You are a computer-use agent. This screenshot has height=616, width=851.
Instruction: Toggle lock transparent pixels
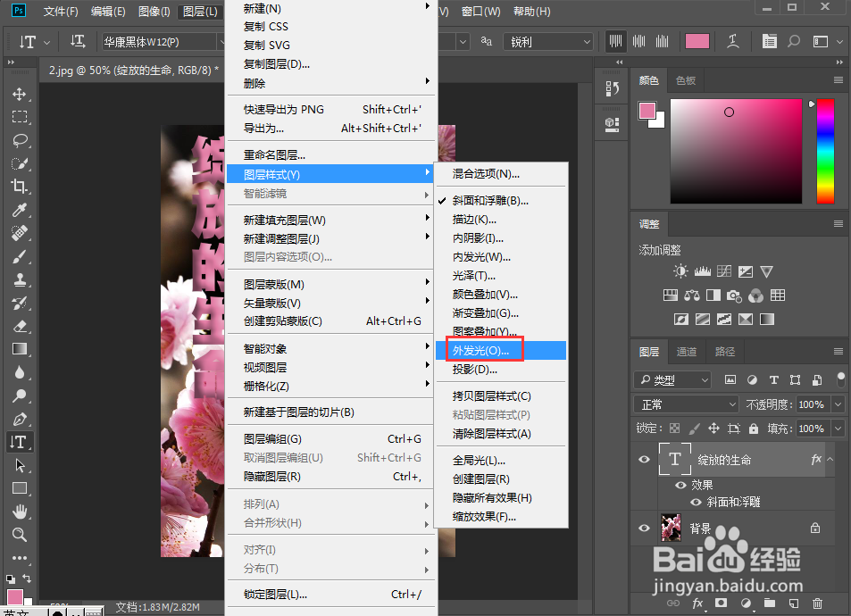pos(674,429)
